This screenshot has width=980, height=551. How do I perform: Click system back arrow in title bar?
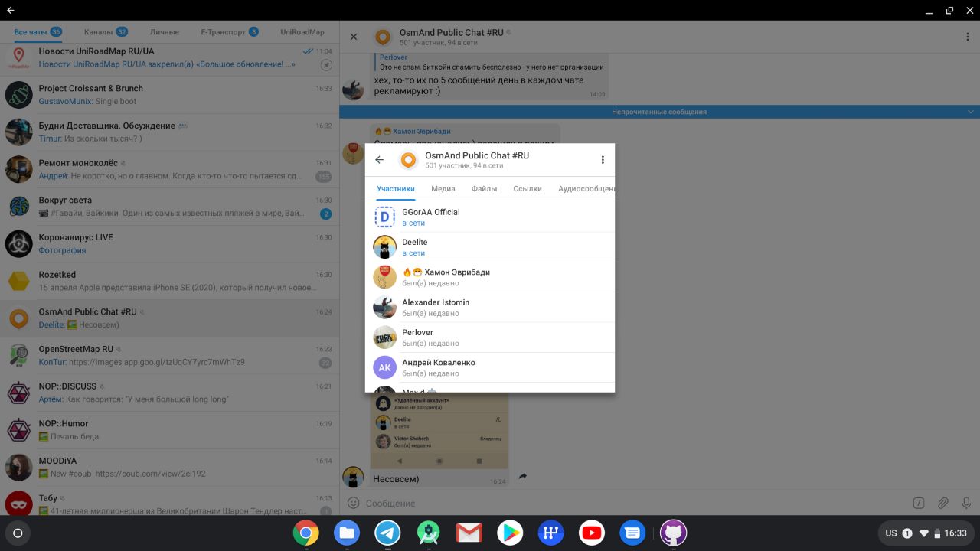pos(10,10)
